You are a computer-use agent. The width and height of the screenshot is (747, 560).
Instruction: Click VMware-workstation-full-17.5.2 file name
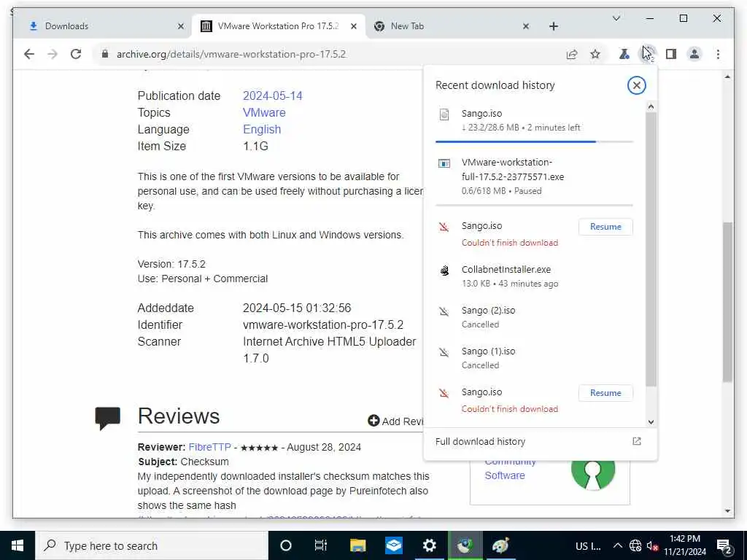click(x=513, y=169)
